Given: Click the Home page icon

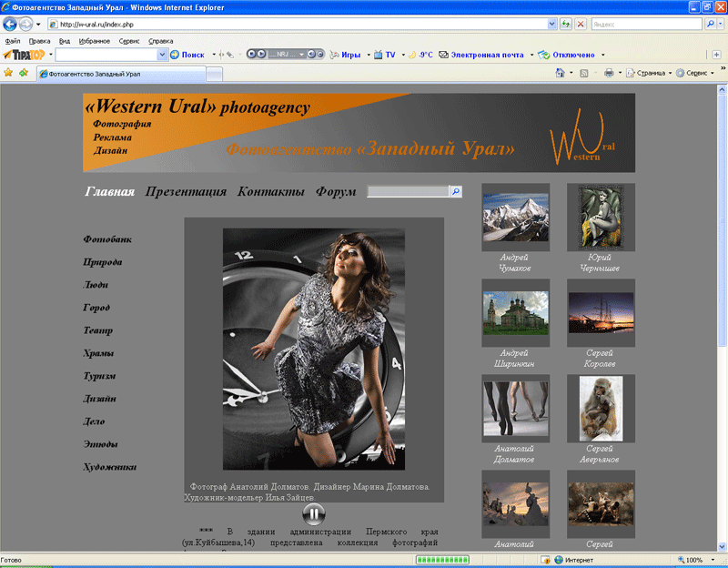Looking at the screenshot, I should click(560, 73).
